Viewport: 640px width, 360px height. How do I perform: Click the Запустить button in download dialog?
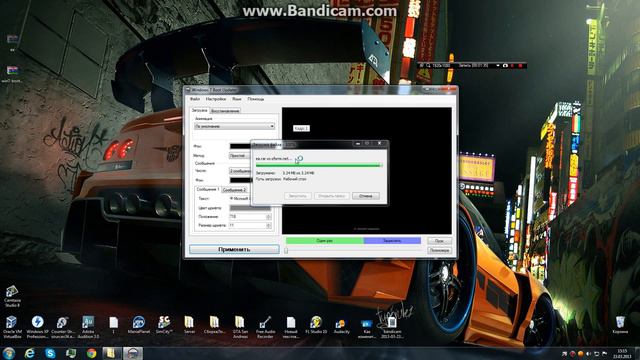(x=298, y=196)
